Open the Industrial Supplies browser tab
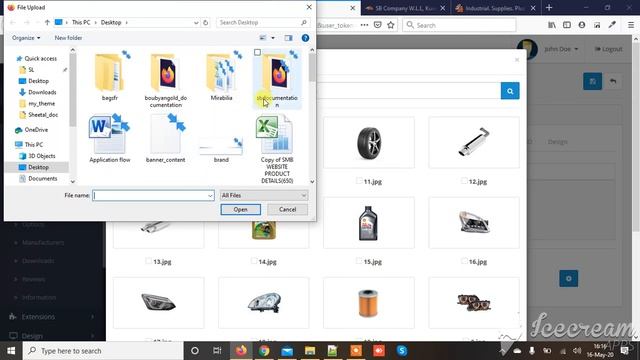Screen dimensions: 640x360 point(496,8)
